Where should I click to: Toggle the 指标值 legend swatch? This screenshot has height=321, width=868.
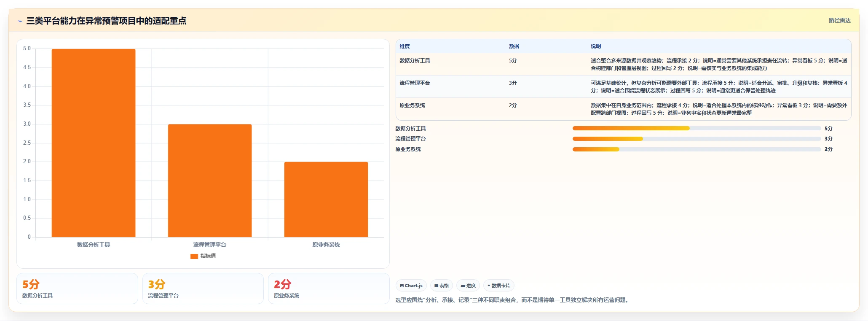click(194, 256)
